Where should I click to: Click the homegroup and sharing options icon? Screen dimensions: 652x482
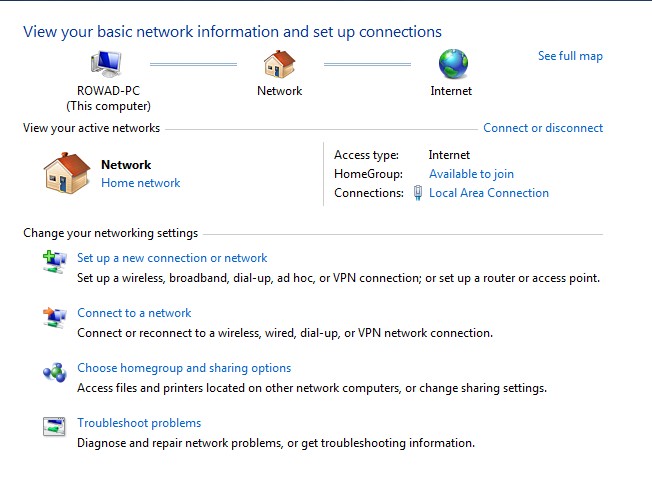click(x=54, y=372)
